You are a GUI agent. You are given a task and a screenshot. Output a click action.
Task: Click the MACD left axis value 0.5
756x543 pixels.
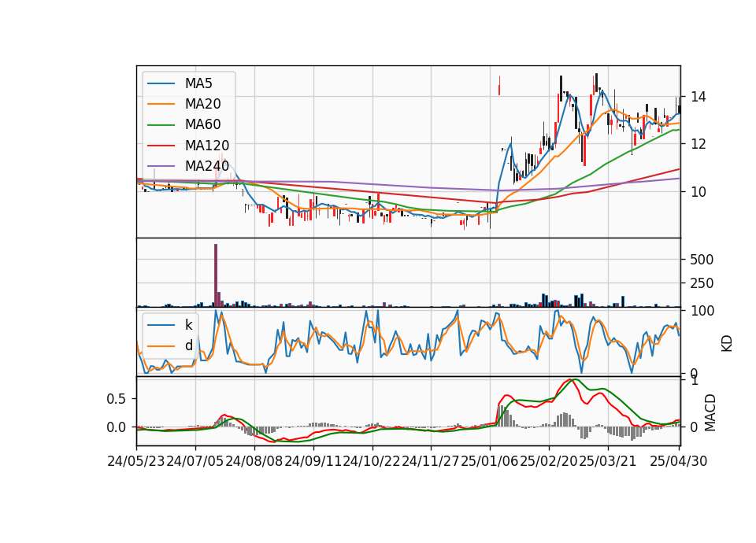pyautogui.click(x=117, y=399)
